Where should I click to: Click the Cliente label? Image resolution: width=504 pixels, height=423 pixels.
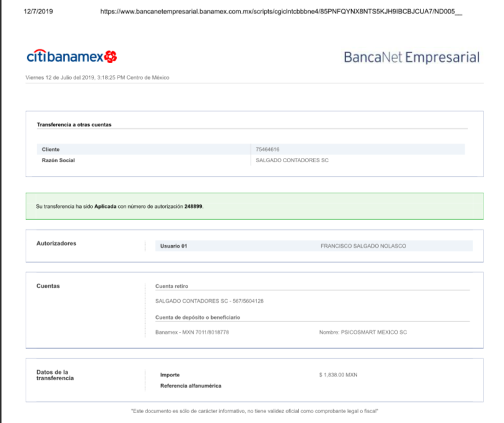pos(51,149)
